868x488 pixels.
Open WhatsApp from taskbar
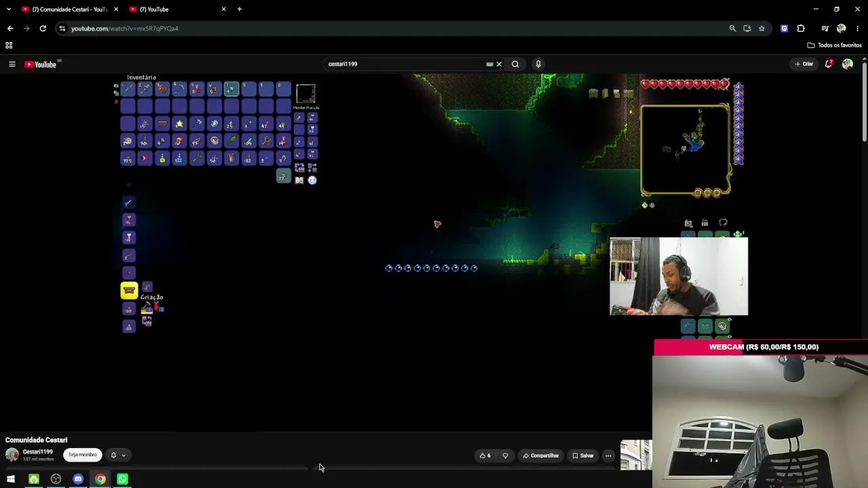(x=122, y=479)
